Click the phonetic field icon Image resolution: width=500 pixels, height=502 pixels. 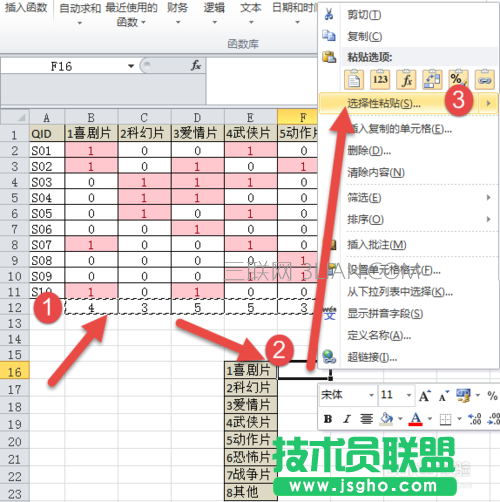pyautogui.click(x=330, y=313)
